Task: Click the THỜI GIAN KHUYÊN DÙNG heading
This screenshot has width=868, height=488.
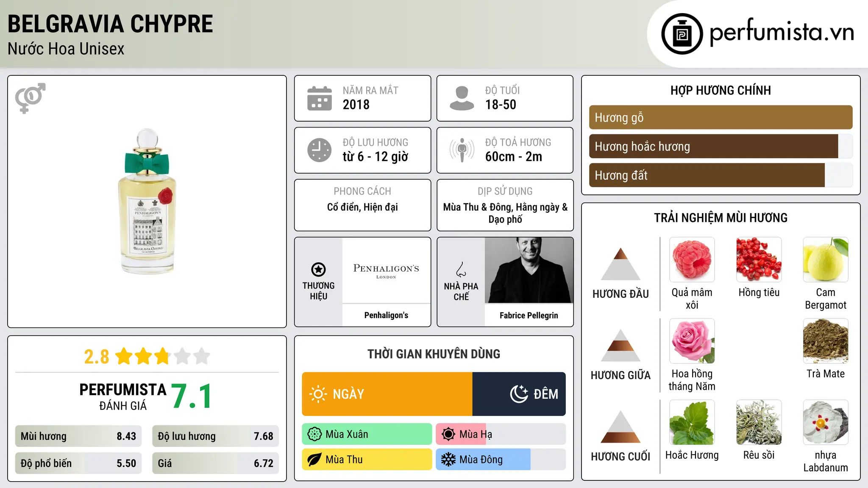Action: click(434, 354)
